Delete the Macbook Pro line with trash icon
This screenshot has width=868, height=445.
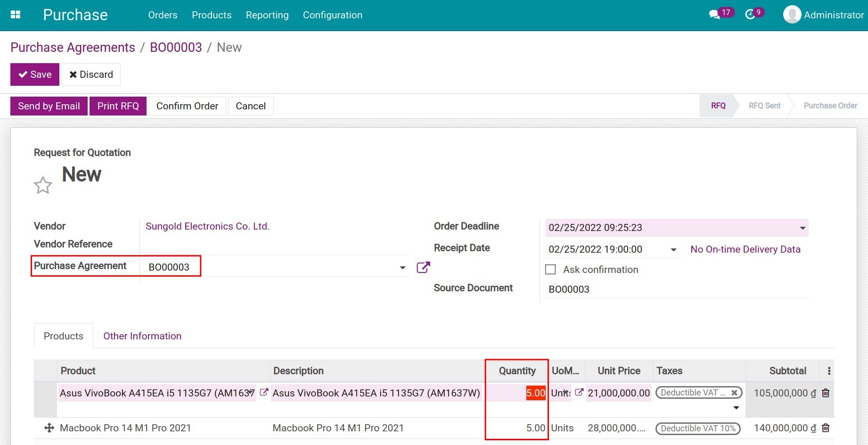click(x=826, y=428)
